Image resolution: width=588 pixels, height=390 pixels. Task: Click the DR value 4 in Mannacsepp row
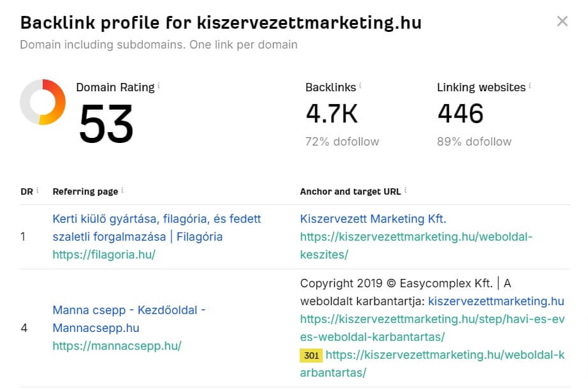coord(24,328)
